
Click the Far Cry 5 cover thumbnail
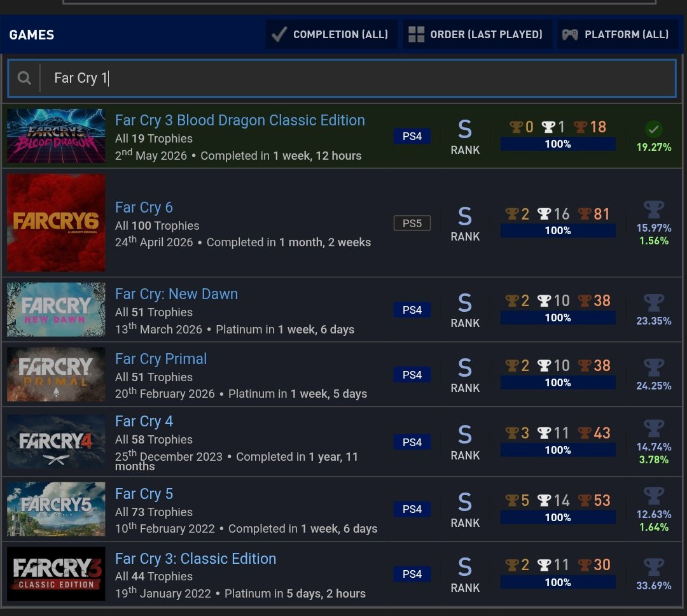pyautogui.click(x=56, y=509)
